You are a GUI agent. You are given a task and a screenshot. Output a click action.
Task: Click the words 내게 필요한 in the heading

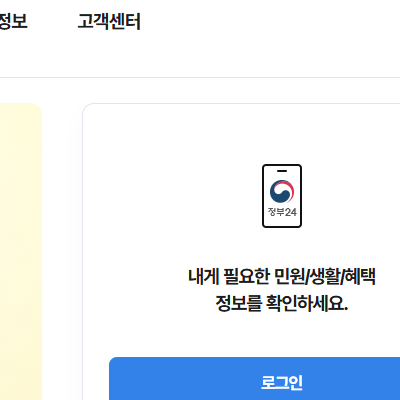click(x=229, y=276)
